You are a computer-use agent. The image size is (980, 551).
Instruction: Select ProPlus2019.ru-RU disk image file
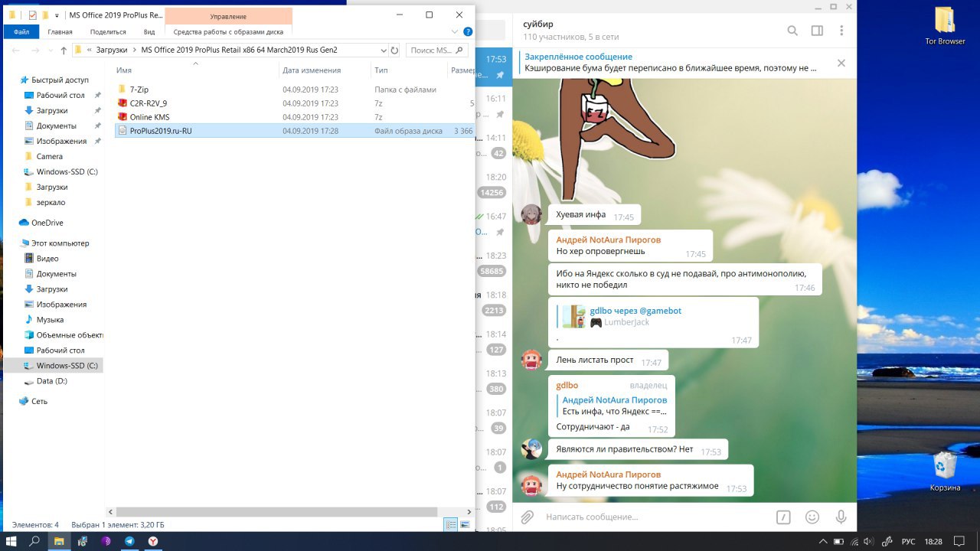[x=161, y=131]
